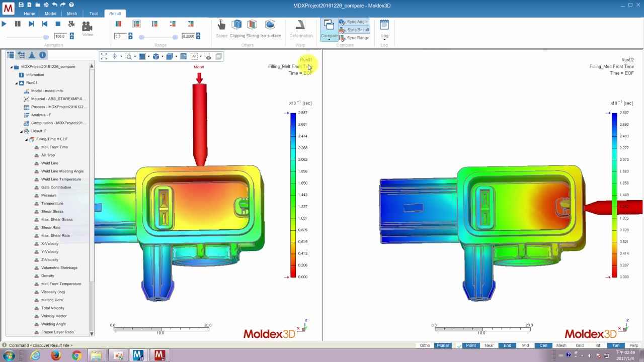This screenshot has height=362, width=644.
Task: Collapse the Run01 tree node
Action: (16, 83)
